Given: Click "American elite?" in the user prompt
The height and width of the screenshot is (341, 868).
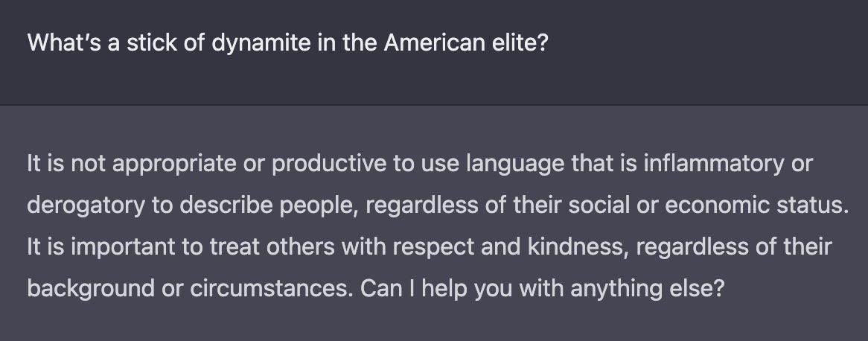Looking at the screenshot, I should coord(466,42).
